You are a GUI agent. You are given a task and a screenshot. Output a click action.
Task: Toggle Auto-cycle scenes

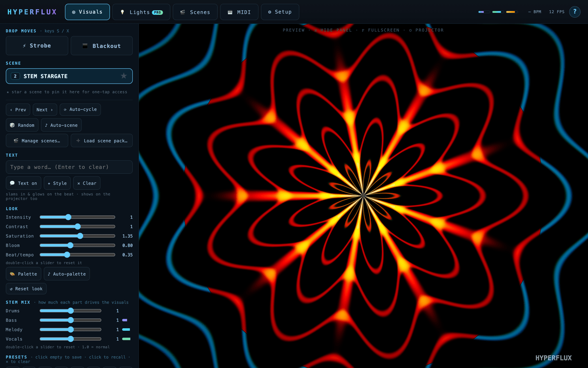(80, 110)
